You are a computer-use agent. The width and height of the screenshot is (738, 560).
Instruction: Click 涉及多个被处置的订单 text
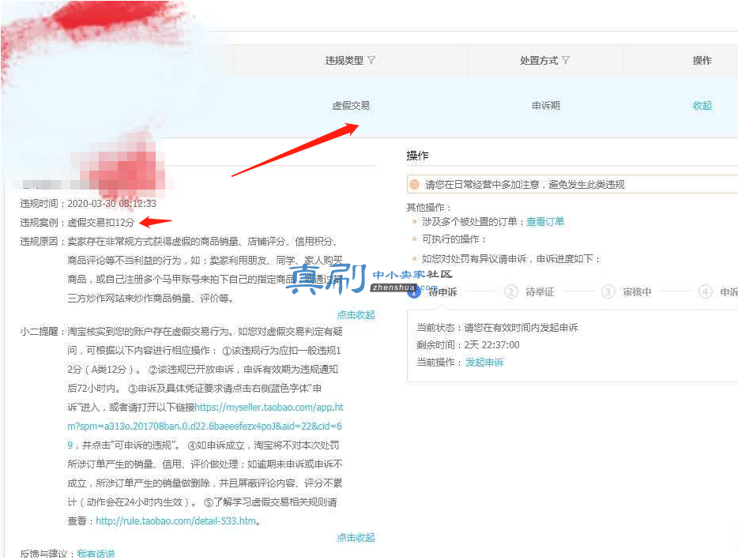pyautogui.click(x=469, y=222)
